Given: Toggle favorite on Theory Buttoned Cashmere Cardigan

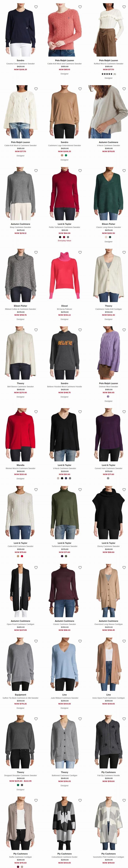Looking at the screenshot, I should [x=80, y=719].
